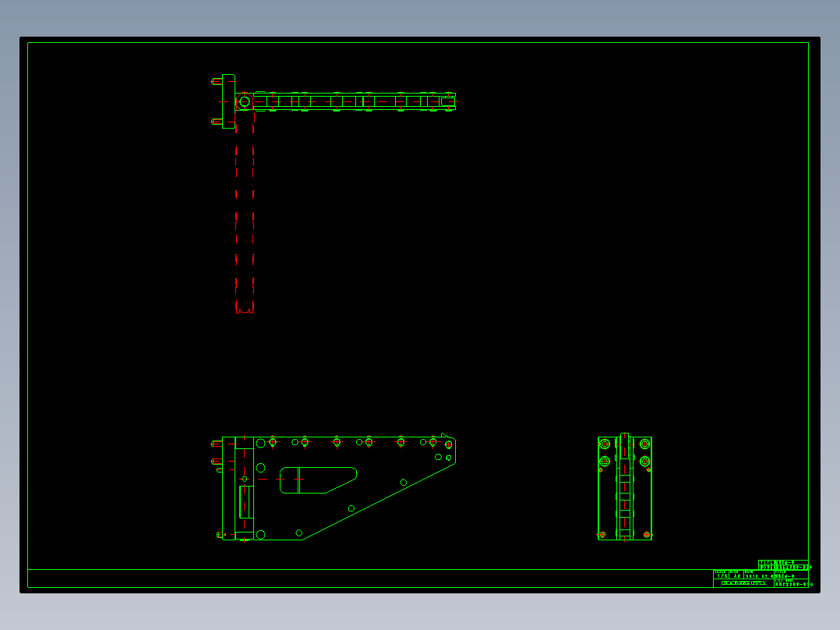Click the company logo cell in the title block
840x630 pixels.
click(743, 583)
